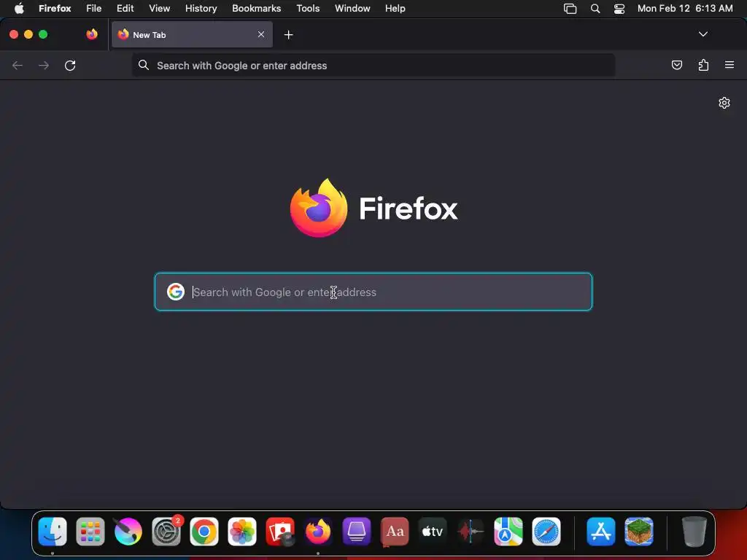
Task: Open System Settings from the Dock
Action: pyautogui.click(x=166, y=532)
